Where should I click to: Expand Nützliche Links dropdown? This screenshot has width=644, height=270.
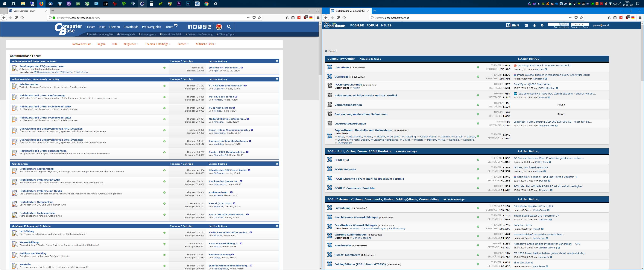(206, 44)
